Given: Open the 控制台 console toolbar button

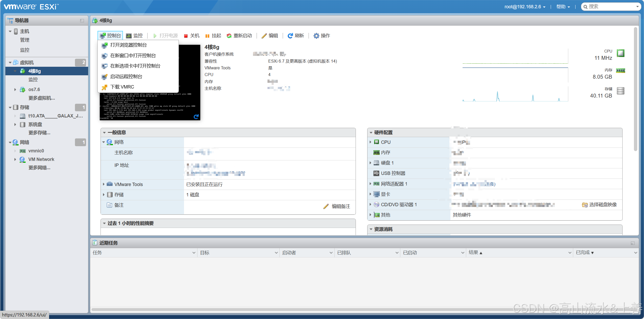Looking at the screenshot, I should [110, 36].
